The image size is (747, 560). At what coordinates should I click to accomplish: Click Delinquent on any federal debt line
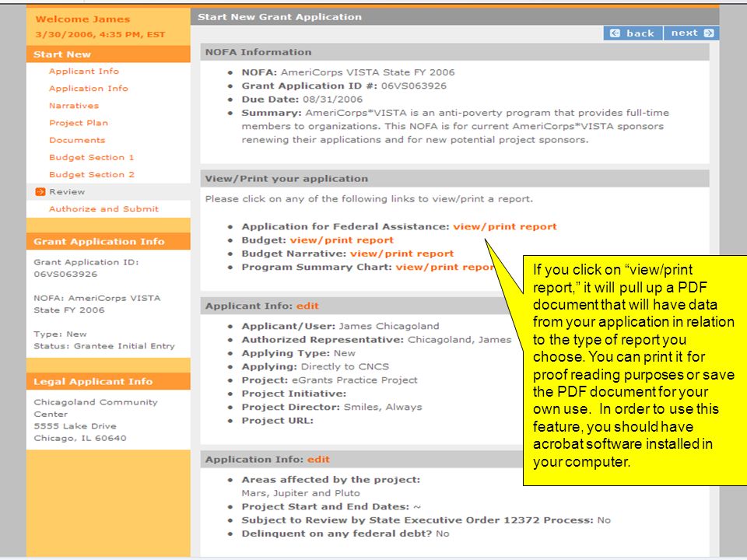coord(345,534)
